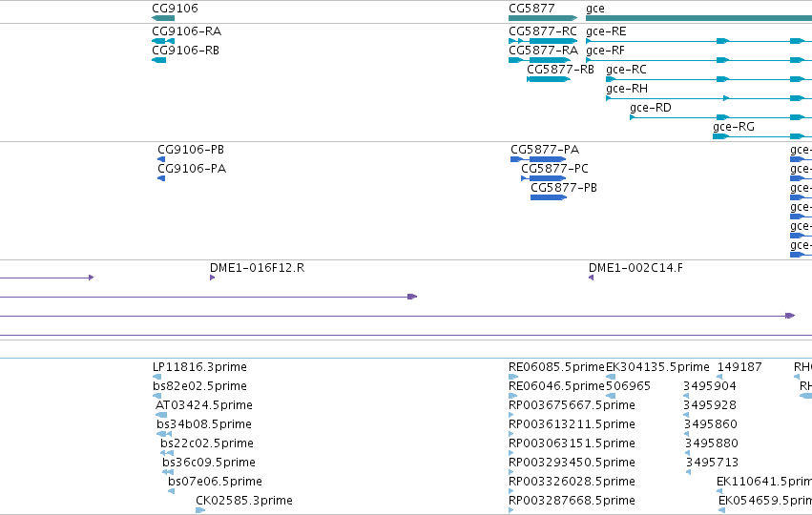Select RP003293450.5prime label

572,463
